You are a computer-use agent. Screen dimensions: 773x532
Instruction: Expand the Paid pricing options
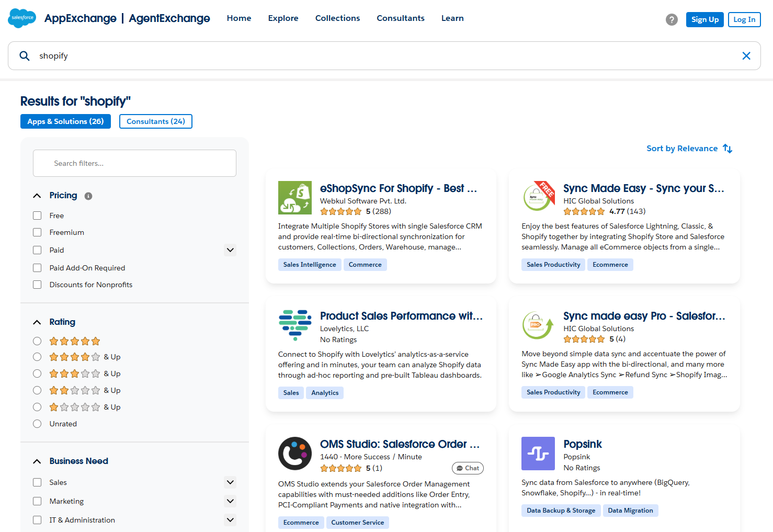click(230, 250)
